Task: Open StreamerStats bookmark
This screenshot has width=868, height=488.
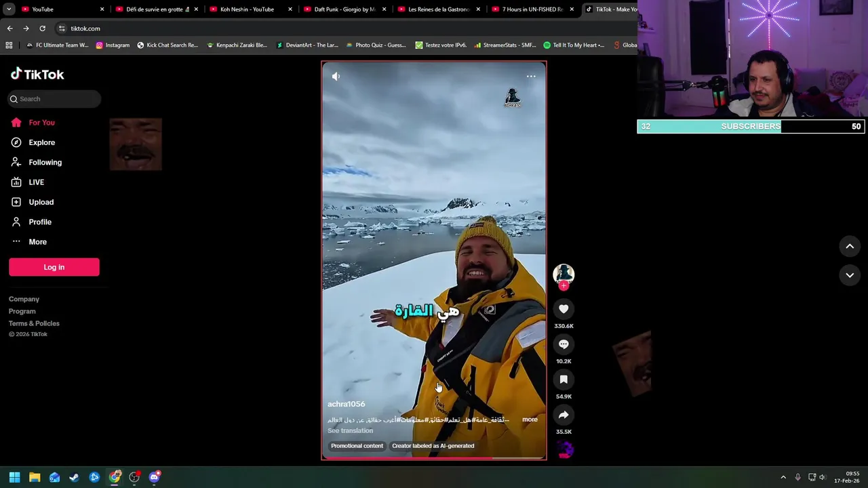Action: 505,45
